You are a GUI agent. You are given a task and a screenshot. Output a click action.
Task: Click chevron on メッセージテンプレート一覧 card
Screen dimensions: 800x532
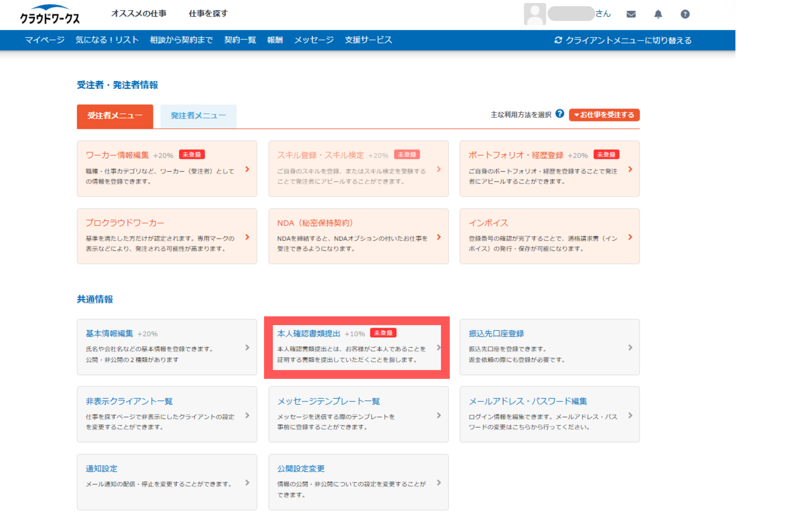coord(439,415)
